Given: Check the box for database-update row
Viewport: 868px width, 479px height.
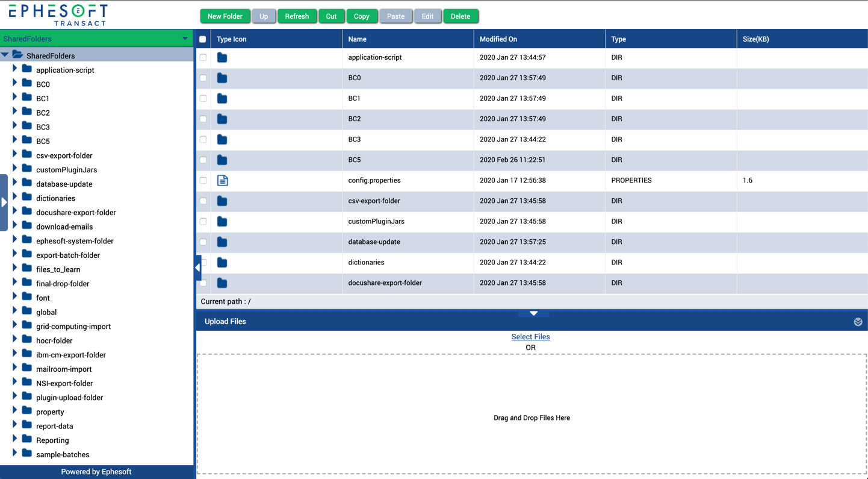Looking at the screenshot, I should coord(203,242).
